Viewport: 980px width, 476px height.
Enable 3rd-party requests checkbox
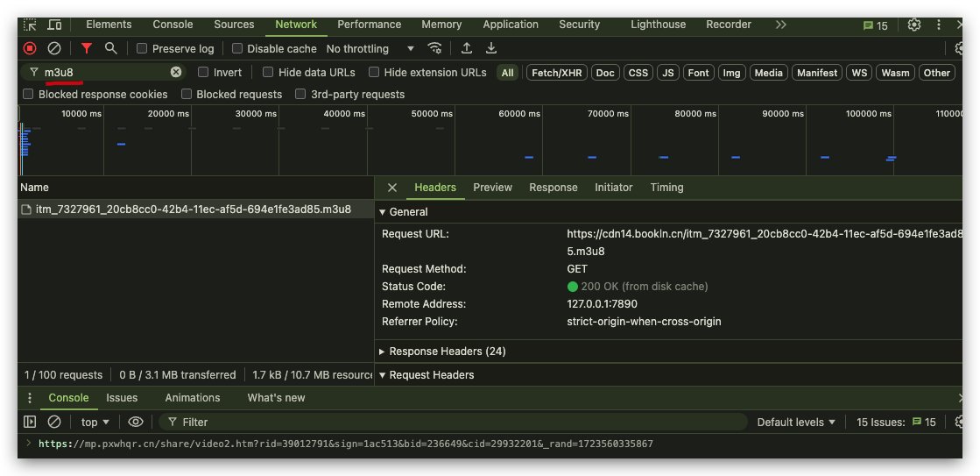[300, 95]
